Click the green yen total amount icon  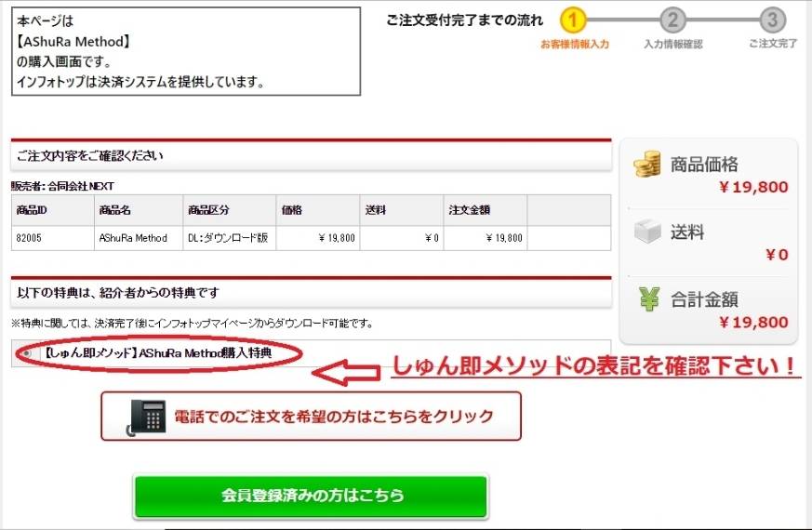pos(648,298)
